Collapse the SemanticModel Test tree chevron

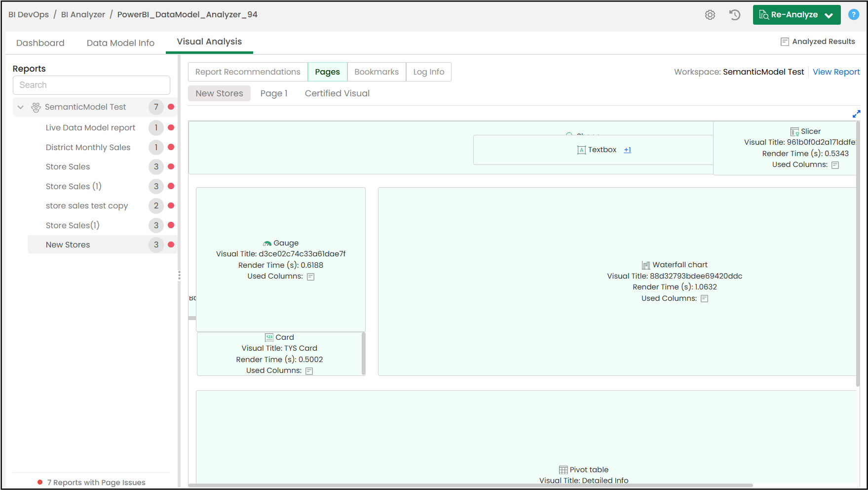tap(21, 107)
